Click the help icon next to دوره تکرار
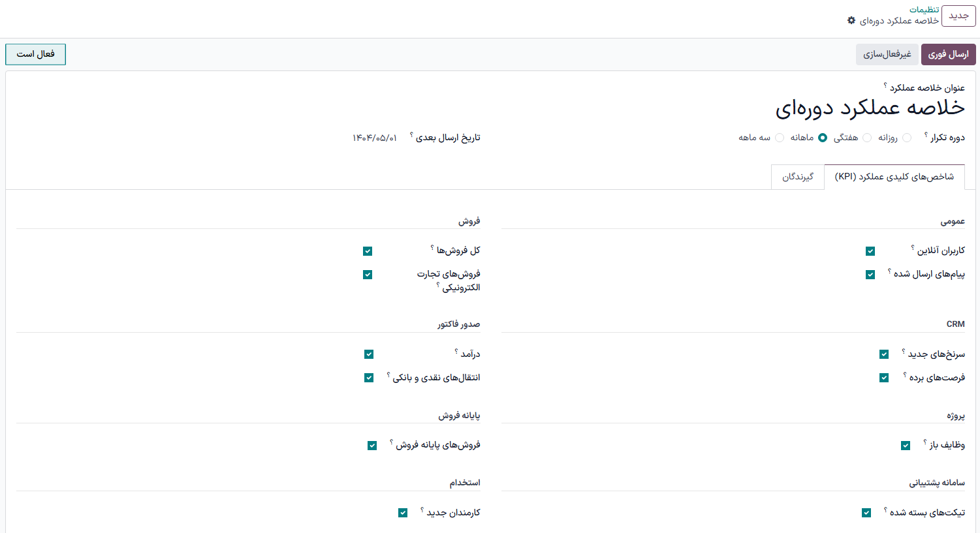The height and width of the screenshot is (533, 980). click(x=926, y=134)
